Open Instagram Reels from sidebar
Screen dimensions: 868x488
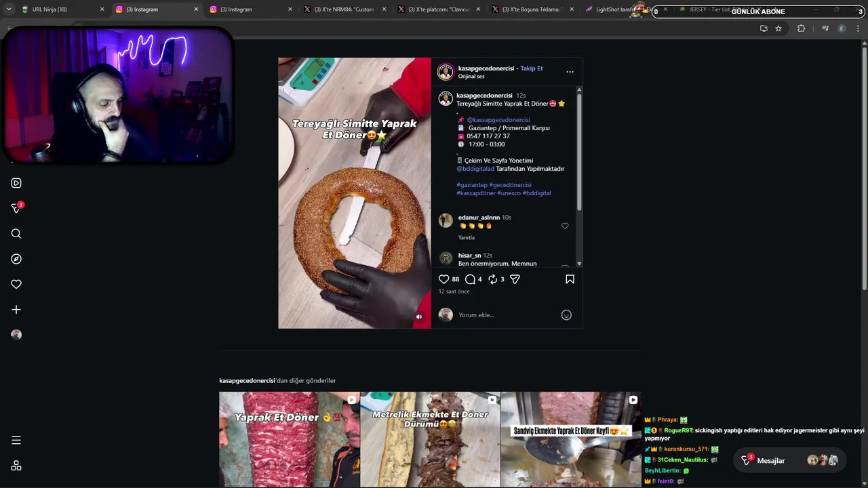tap(16, 183)
